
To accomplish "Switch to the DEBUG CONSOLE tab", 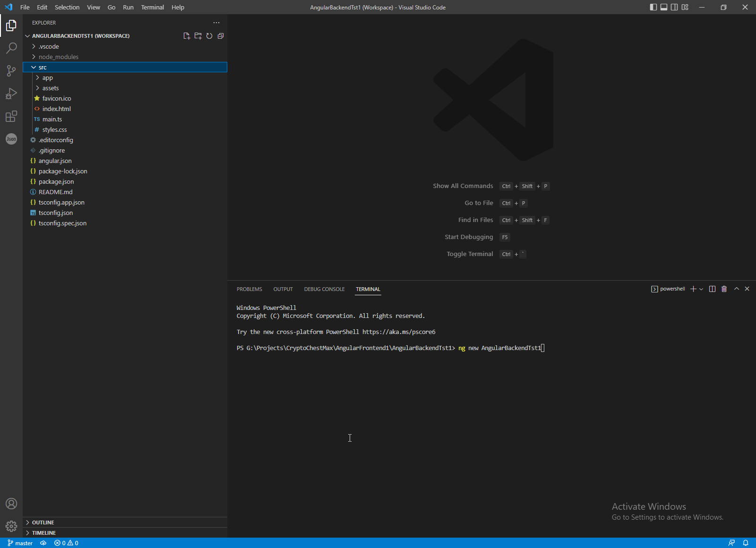I will coord(324,289).
